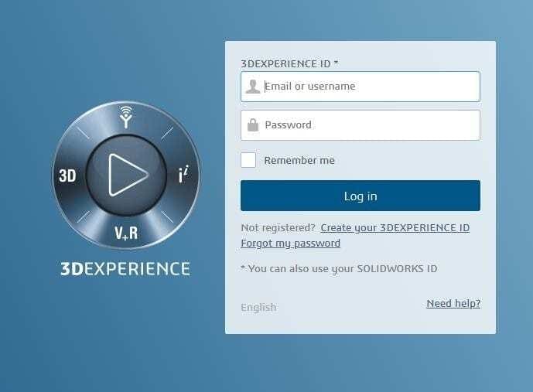Click the padlock icon in password field

click(x=252, y=125)
